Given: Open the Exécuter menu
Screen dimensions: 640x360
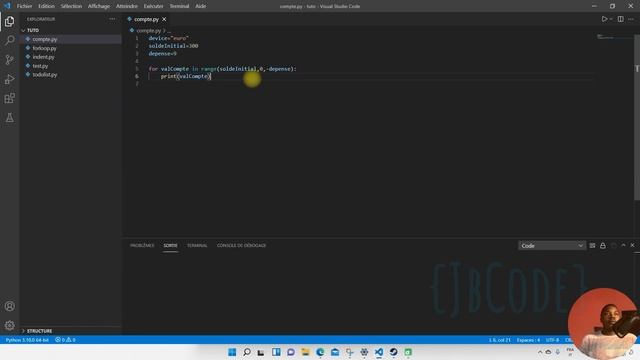Looking at the screenshot, I should pyautogui.click(x=153, y=6).
